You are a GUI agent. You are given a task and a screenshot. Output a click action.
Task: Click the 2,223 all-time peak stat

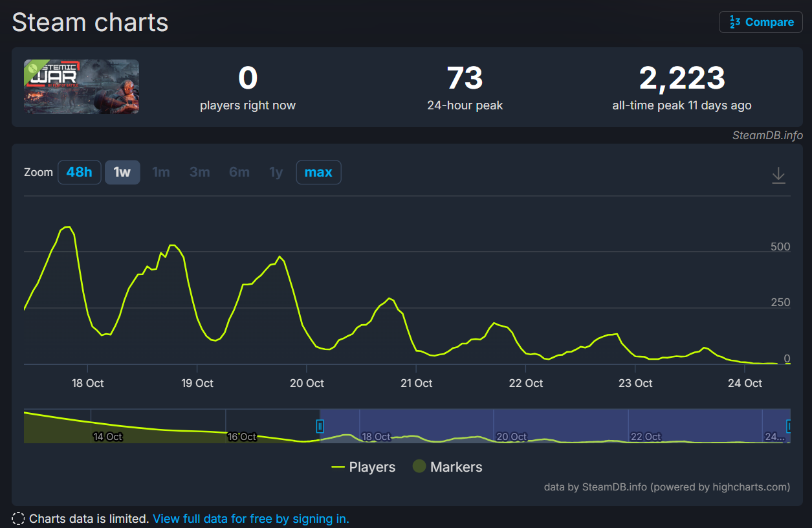[x=681, y=78]
